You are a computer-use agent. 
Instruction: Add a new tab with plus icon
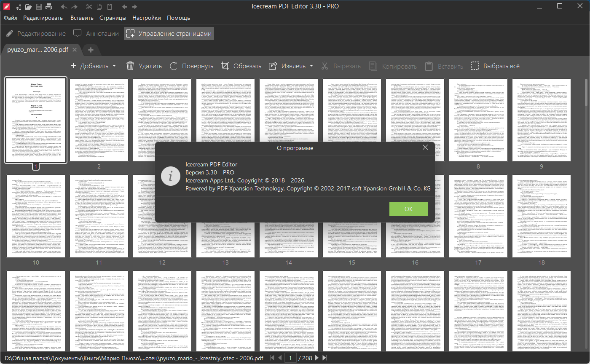pyautogui.click(x=90, y=50)
